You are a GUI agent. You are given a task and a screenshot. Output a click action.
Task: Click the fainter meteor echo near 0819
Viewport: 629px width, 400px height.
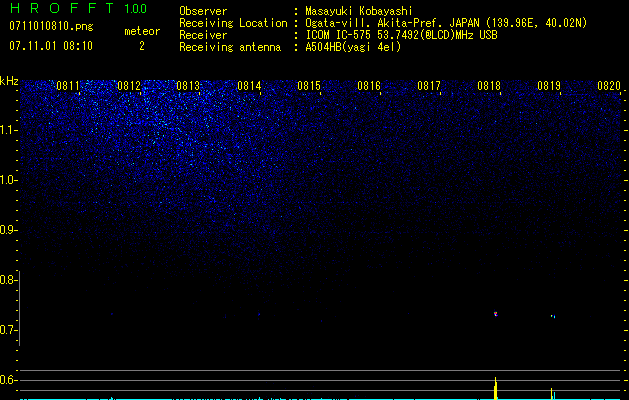pos(553,317)
